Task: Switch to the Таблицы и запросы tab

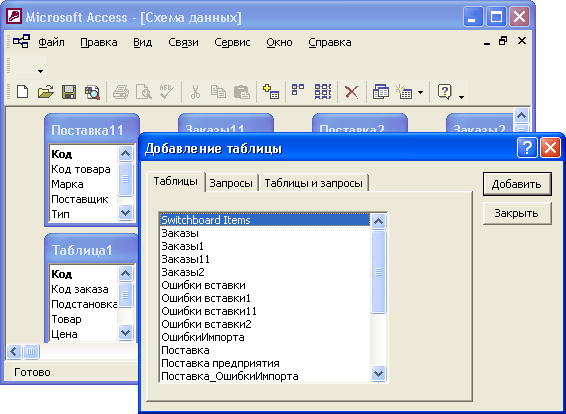Action: [x=313, y=183]
